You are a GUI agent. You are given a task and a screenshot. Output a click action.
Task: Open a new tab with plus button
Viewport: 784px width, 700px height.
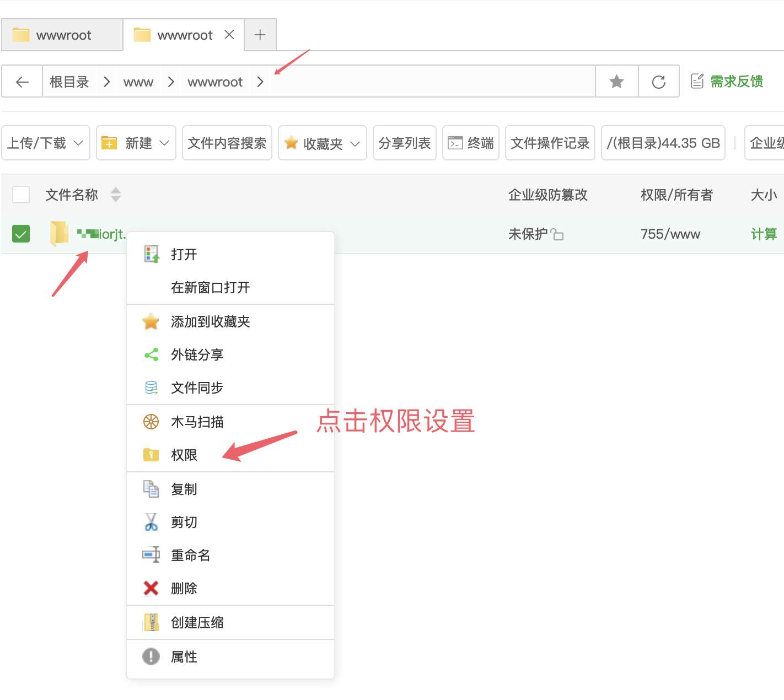click(x=260, y=35)
